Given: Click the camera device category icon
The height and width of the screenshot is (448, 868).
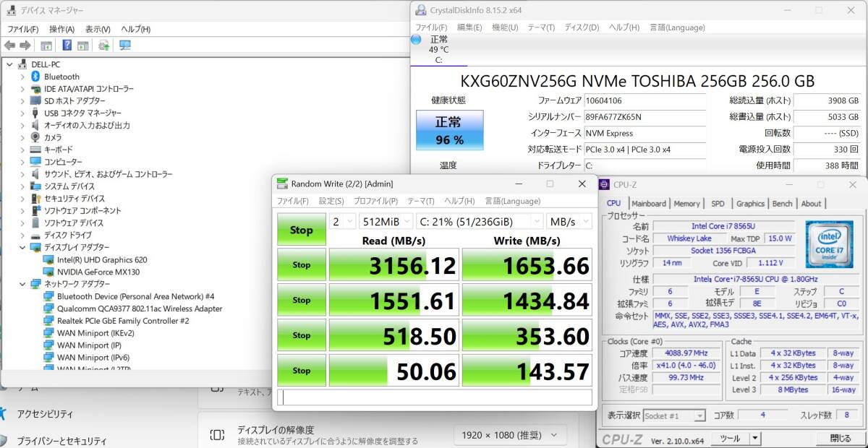Looking at the screenshot, I should coord(35,137).
